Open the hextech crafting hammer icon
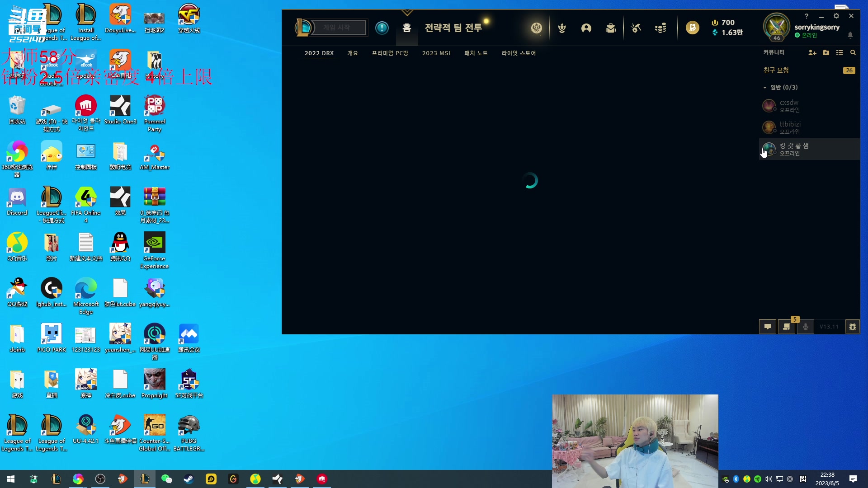868x488 pixels. click(636, 28)
